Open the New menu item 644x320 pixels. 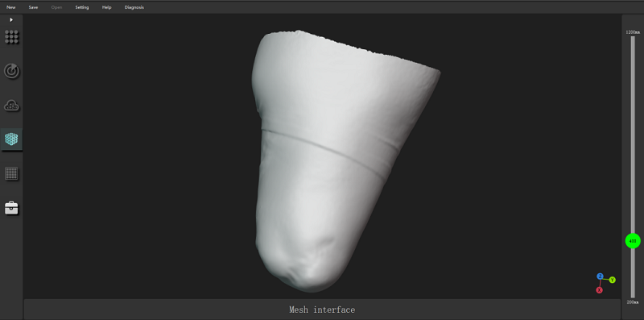click(x=11, y=7)
